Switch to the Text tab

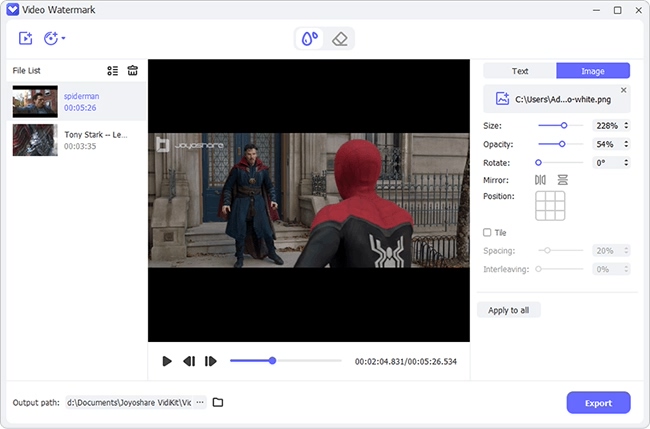click(520, 71)
